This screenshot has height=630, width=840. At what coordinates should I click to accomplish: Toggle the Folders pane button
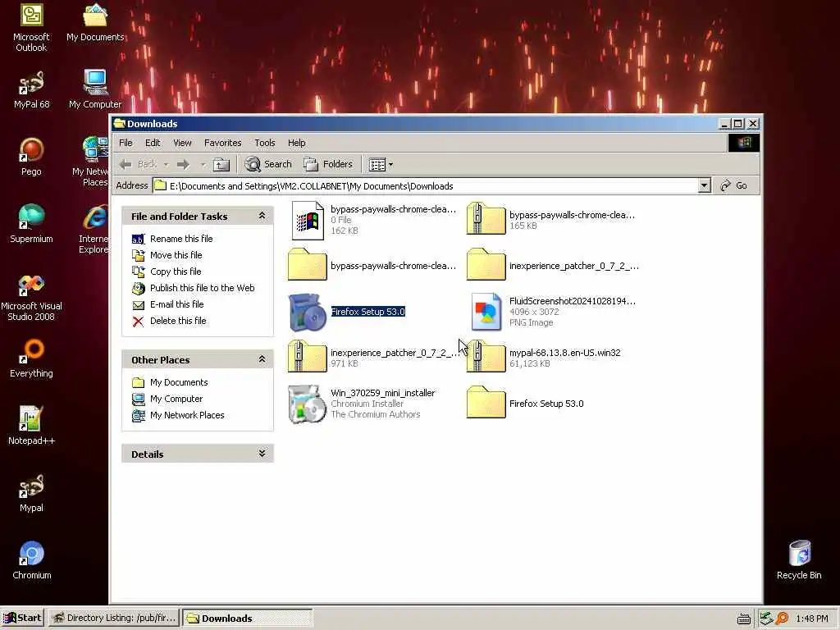[x=328, y=164]
